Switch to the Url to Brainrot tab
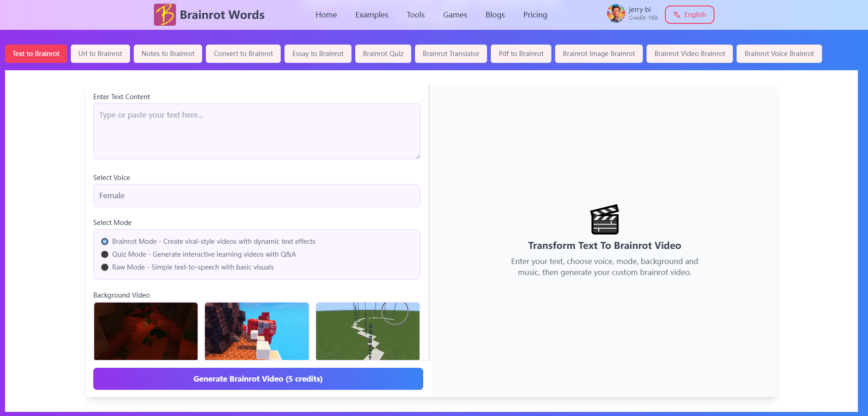Viewport: 868px width, 416px height. click(100, 54)
